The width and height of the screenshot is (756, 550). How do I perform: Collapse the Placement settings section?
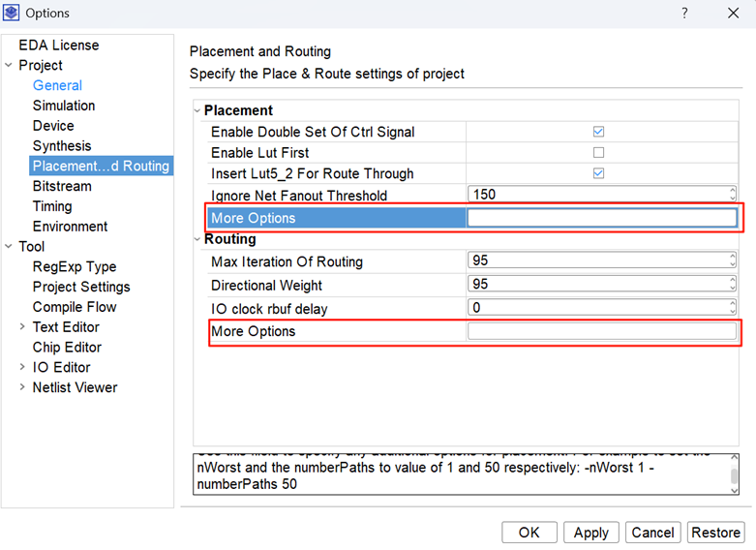198,110
